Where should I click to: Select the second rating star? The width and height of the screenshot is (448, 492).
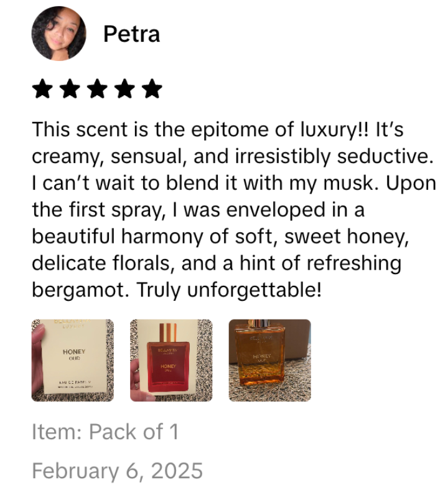point(70,89)
